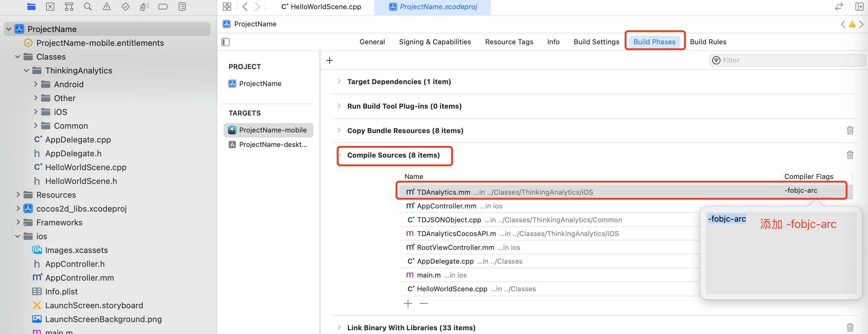Switch to Build Settings tab

596,42
